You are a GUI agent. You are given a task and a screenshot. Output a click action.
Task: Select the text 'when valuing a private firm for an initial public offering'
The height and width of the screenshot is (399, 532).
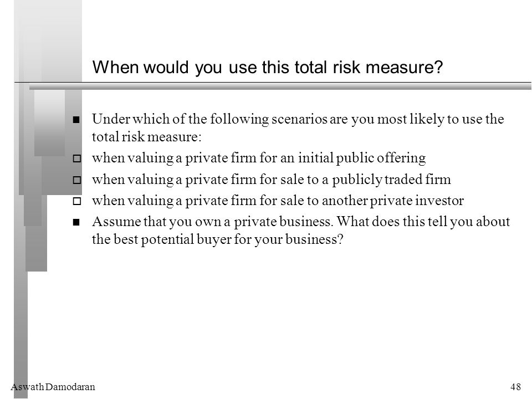[x=259, y=158]
